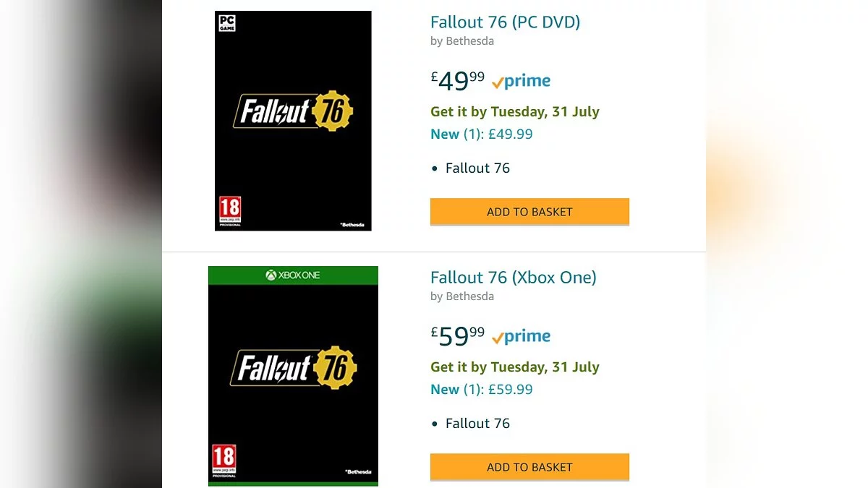Click the Bethesda logo on the PC cover

coord(354,226)
